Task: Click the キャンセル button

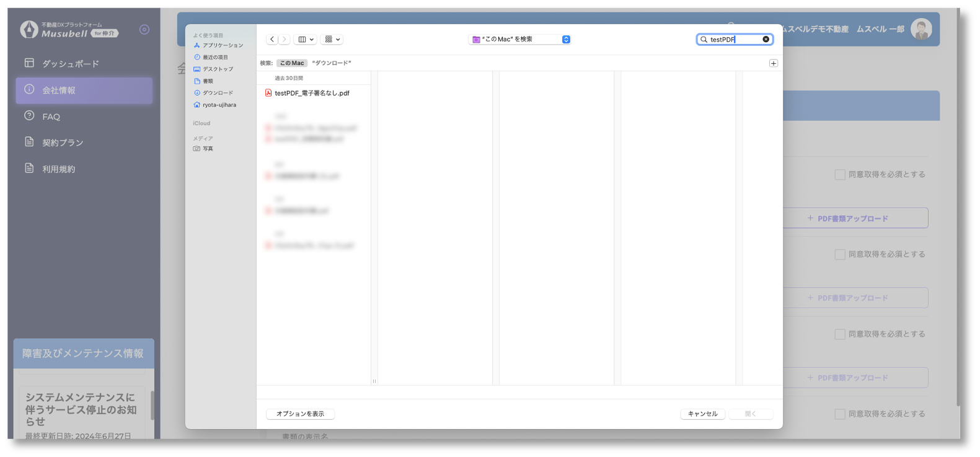Action: (702, 414)
